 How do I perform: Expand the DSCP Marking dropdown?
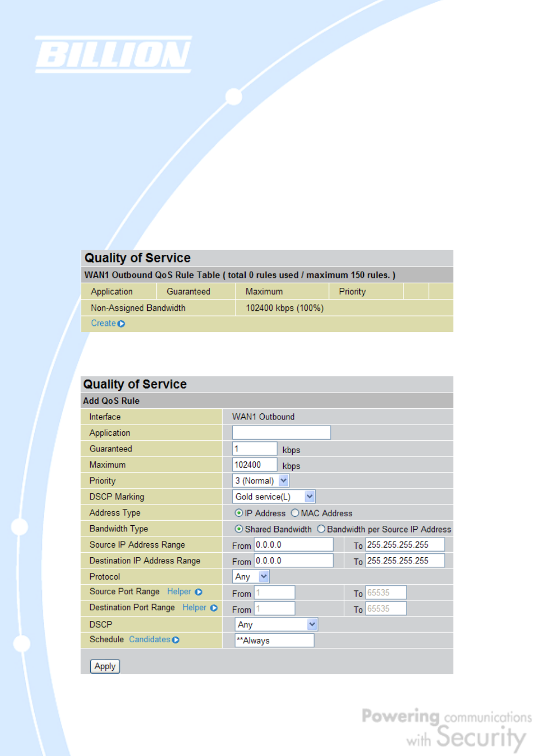coord(310,497)
